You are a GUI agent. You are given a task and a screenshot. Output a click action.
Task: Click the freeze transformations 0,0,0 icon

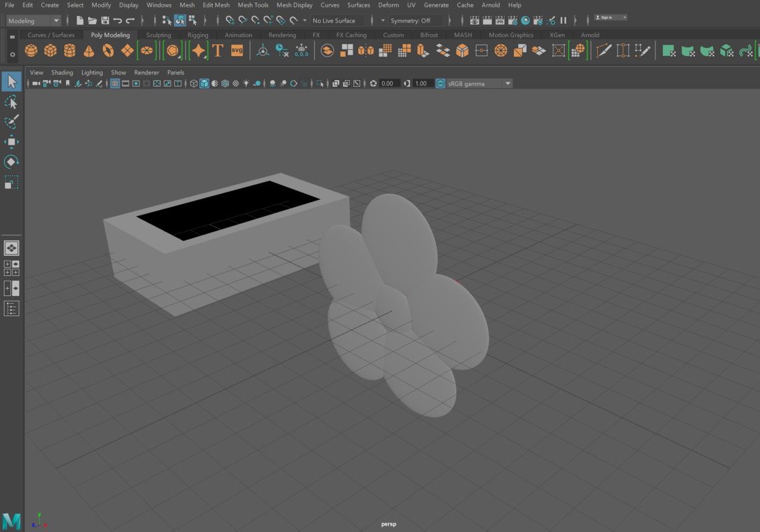point(301,51)
